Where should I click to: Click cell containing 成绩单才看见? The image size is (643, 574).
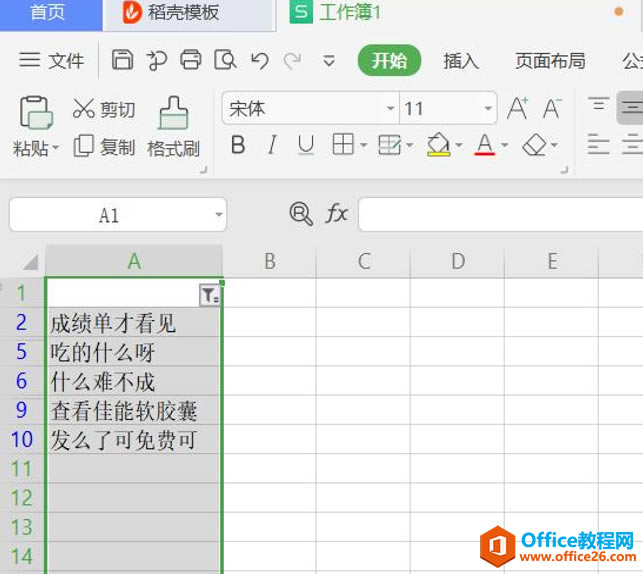133,323
